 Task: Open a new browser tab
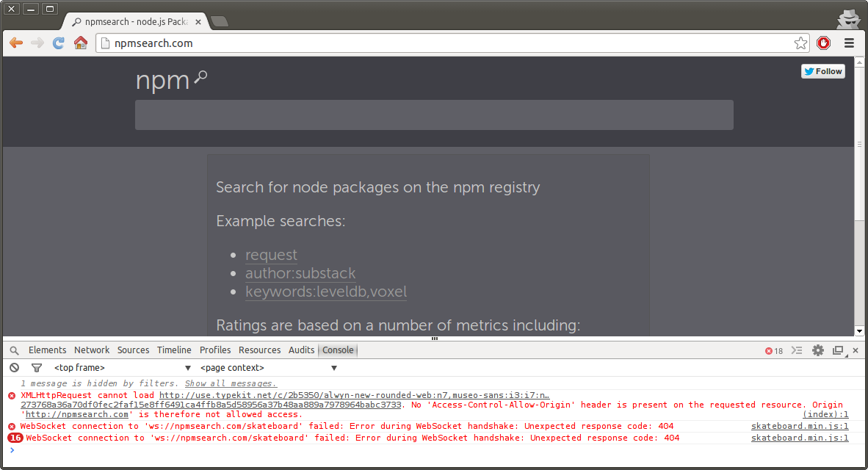point(220,21)
